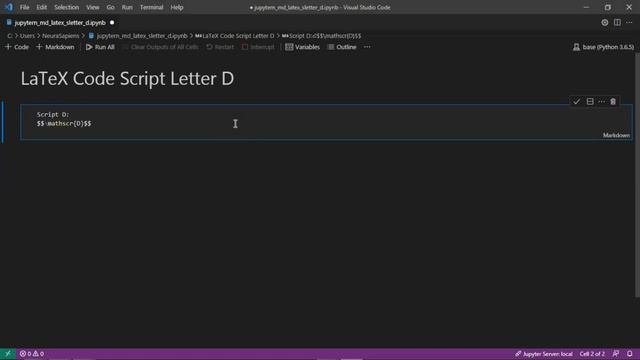The width and height of the screenshot is (640, 360).
Task: Add a new Code cell
Action: (17, 47)
